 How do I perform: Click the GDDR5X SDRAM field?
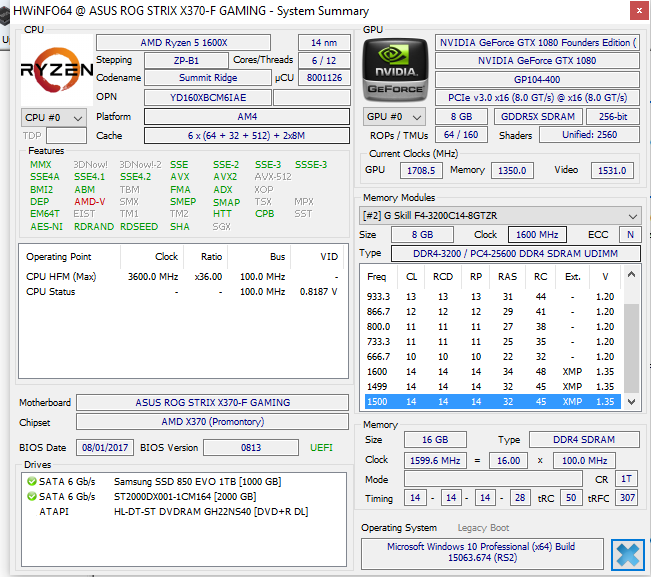coord(538,117)
